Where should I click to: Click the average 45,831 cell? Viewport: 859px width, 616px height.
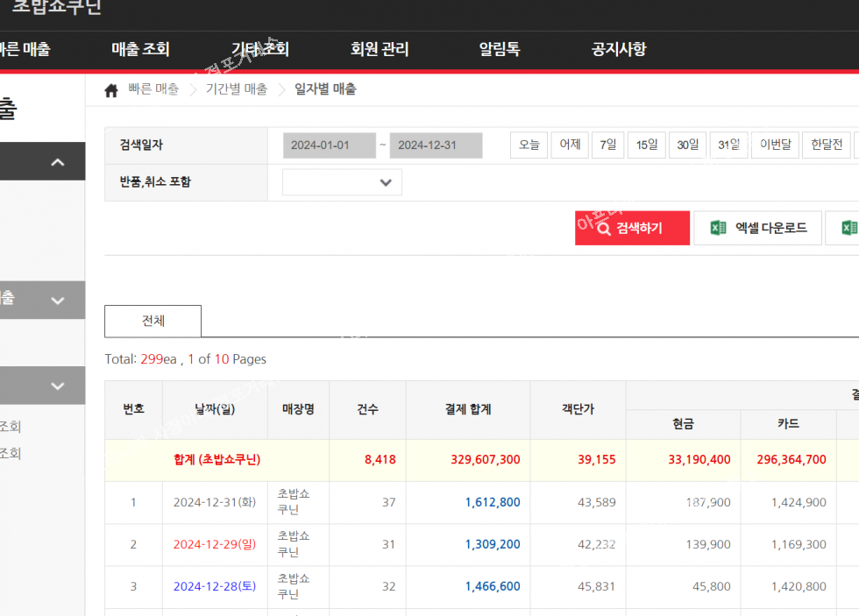596,586
